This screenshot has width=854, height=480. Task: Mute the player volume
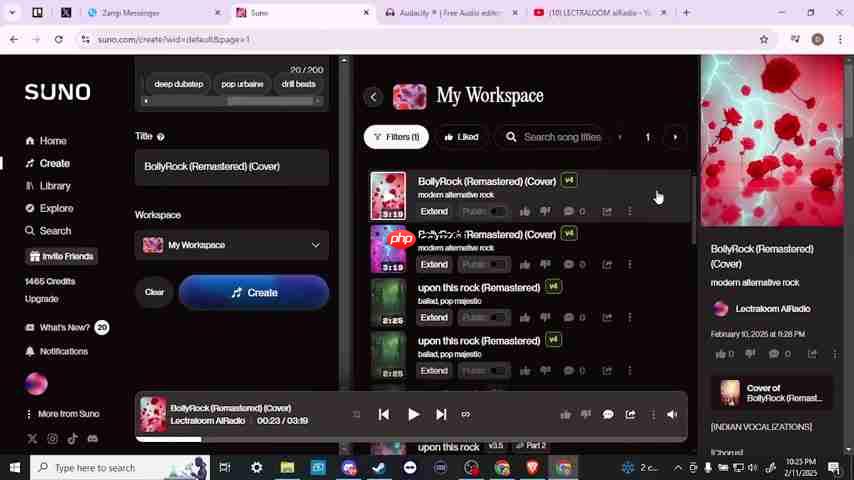coord(672,415)
